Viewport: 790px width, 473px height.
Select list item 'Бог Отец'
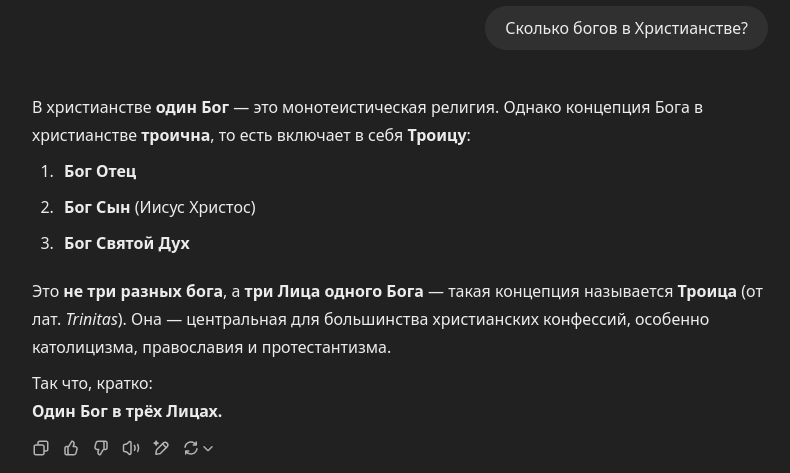[x=100, y=172]
